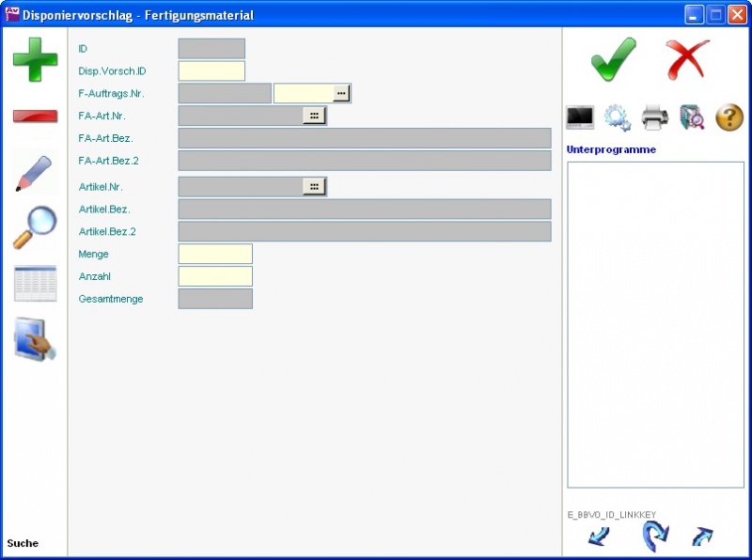Cancel with the red X icon
Screen dimensions: 752x560
click(688, 60)
